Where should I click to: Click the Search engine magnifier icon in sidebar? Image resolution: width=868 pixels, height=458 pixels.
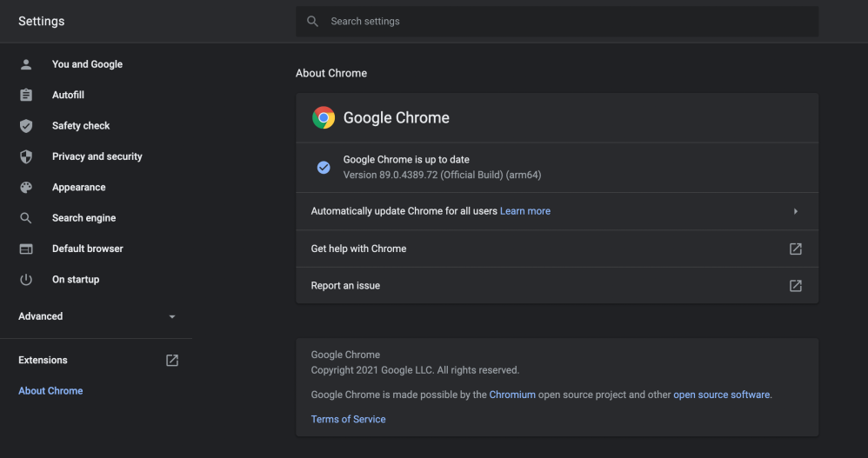tap(26, 218)
